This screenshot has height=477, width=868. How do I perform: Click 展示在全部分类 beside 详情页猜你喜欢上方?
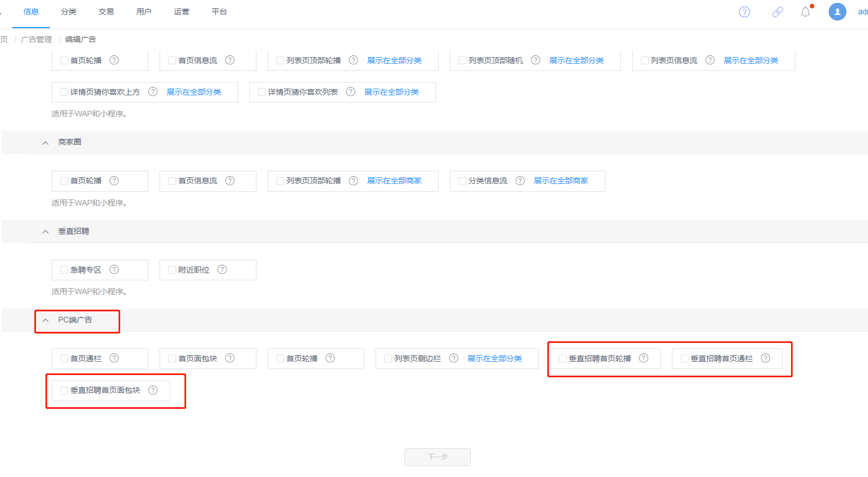coord(194,92)
